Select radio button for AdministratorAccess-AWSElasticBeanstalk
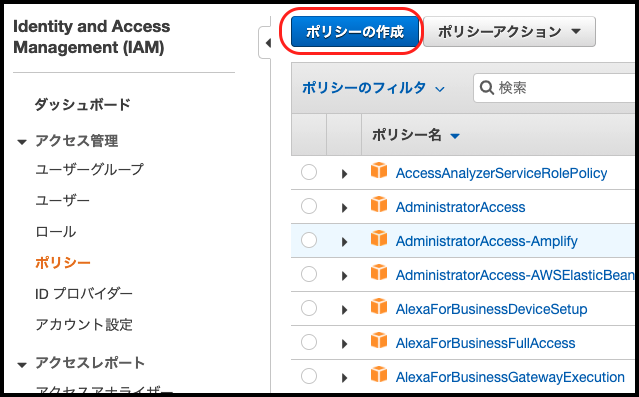 point(309,274)
